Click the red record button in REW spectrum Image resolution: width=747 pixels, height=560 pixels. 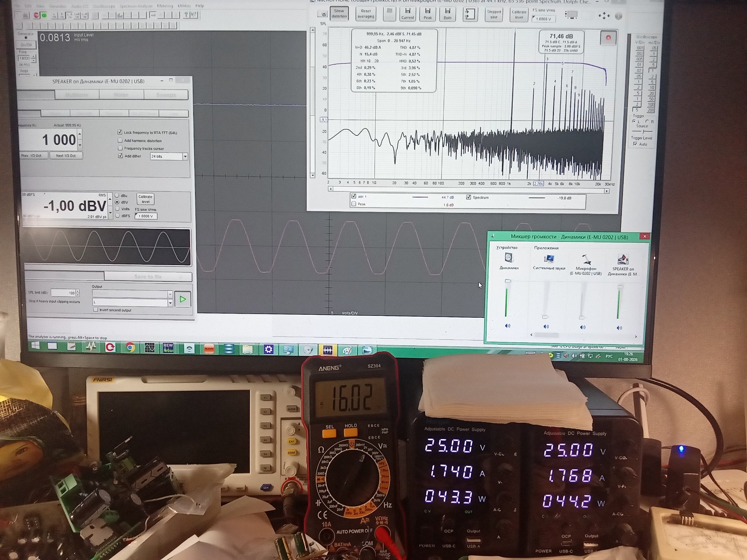(x=608, y=38)
